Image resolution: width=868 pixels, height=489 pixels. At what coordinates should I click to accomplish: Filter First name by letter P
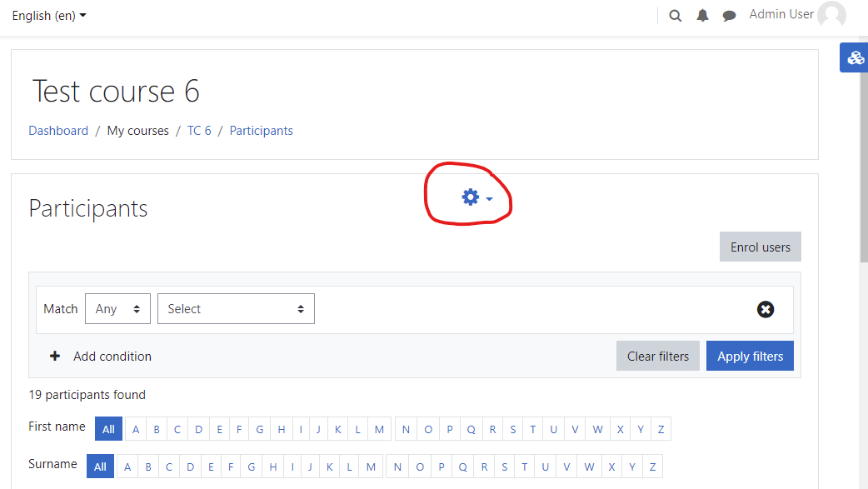[x=450, y=429]
